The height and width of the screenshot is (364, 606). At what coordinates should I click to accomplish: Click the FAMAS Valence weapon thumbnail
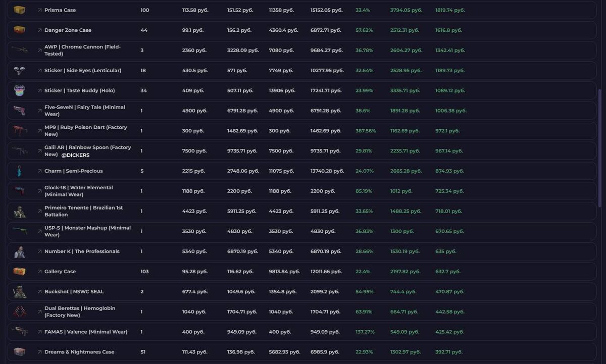pos(19,332)
